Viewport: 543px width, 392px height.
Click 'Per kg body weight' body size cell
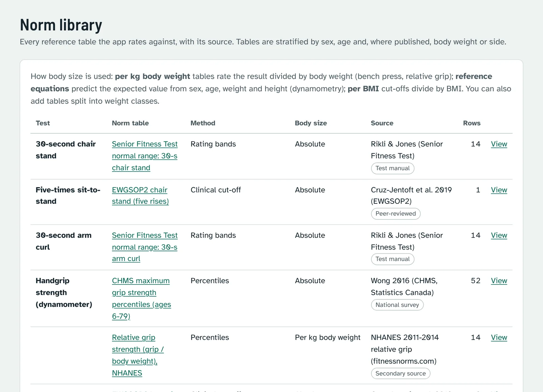[327, 337]
